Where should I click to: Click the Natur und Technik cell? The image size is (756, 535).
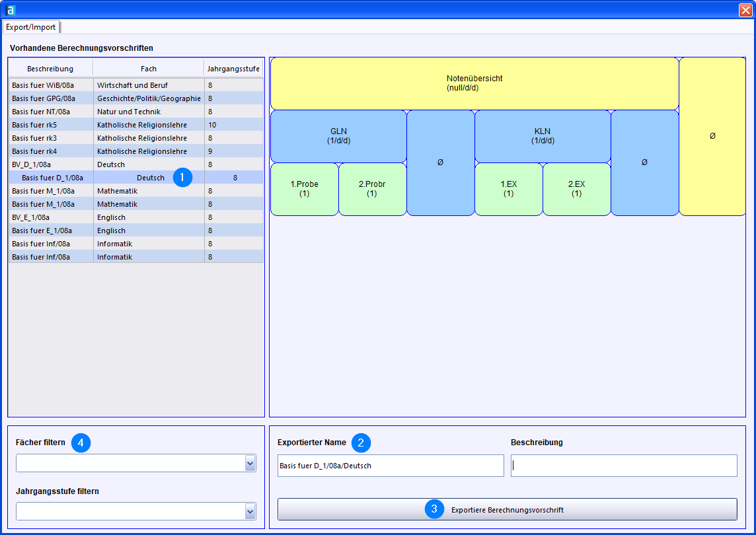click(x=149, y=112)
